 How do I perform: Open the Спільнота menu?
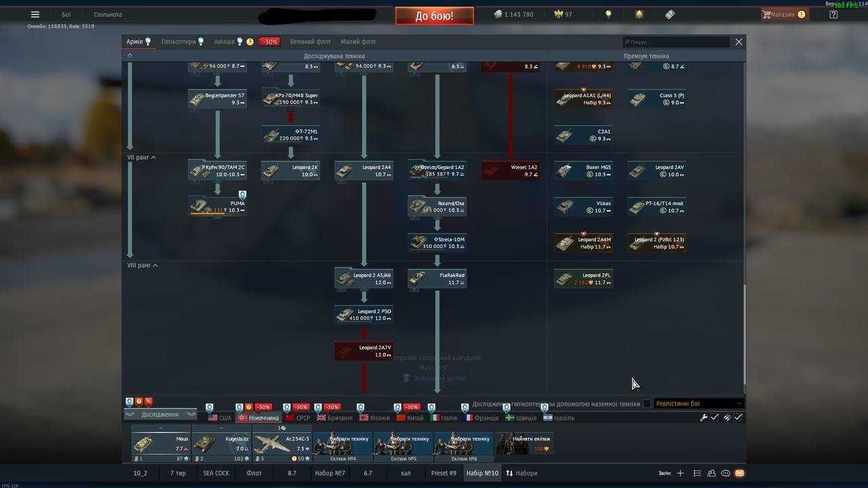pyautogui.click(x=108, y=14)
